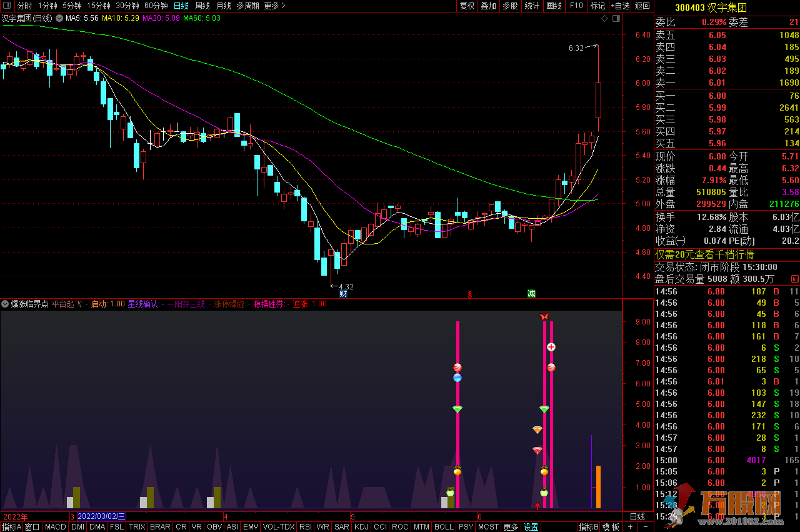Click the 买一 6.00 order row
The image size is (800, 532).
pyautogui.click(x=727, y=96)
